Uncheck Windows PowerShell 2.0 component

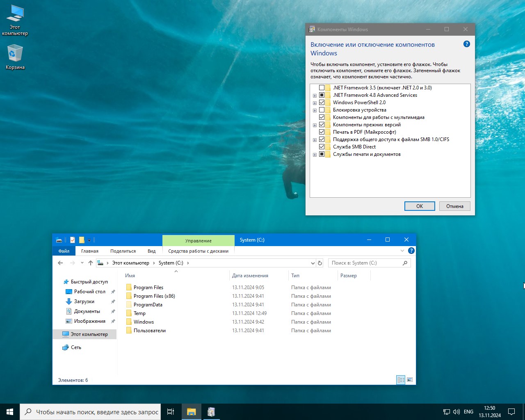click(x=322, y=103)
